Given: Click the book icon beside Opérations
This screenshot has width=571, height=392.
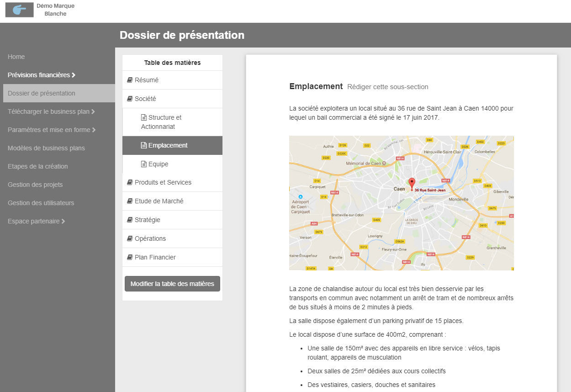Looking at the screenshot, I should [130, 238].
